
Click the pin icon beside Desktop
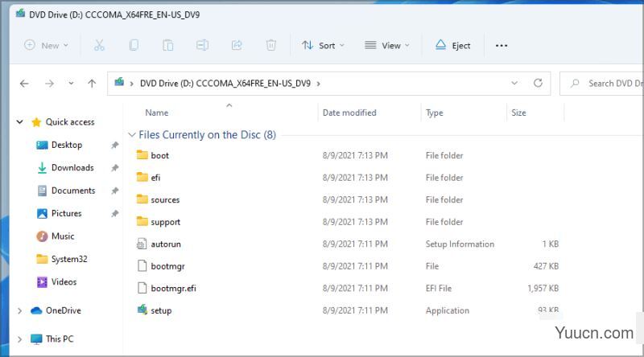[x=115, y=145]
